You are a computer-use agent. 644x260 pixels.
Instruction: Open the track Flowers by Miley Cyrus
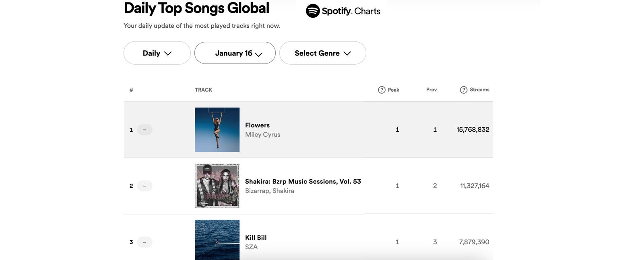[x=258, y=125]
